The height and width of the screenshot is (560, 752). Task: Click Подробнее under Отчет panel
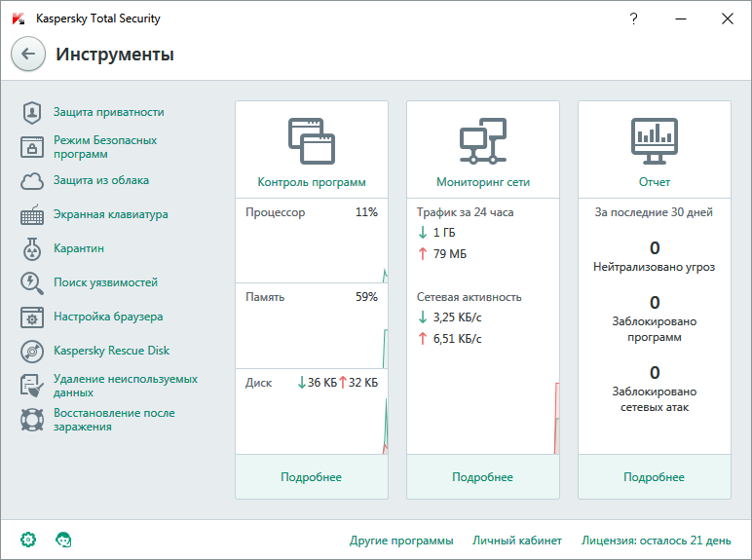pyautogui.click(x=655, y=477)
